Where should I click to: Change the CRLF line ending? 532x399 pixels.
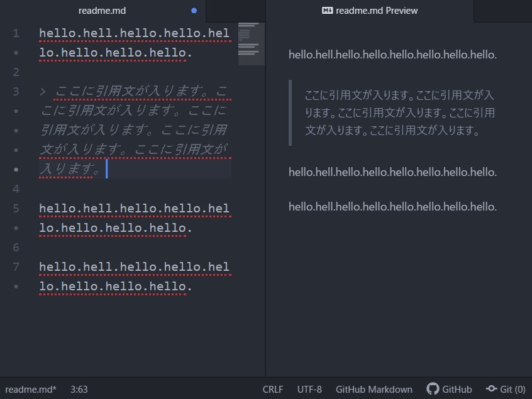click(273, 389)
